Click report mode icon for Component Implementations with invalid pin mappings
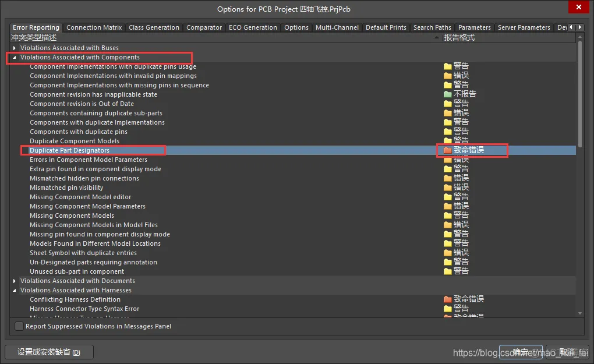594x364 pixels. pyautogui.click(x=447, y=76)
